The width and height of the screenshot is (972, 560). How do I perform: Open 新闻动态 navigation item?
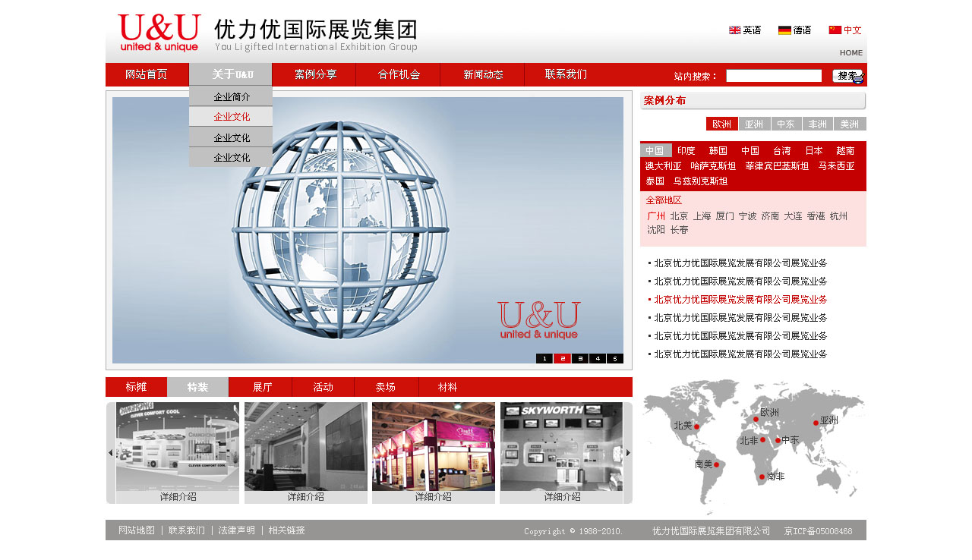click(x=483, y=74)
